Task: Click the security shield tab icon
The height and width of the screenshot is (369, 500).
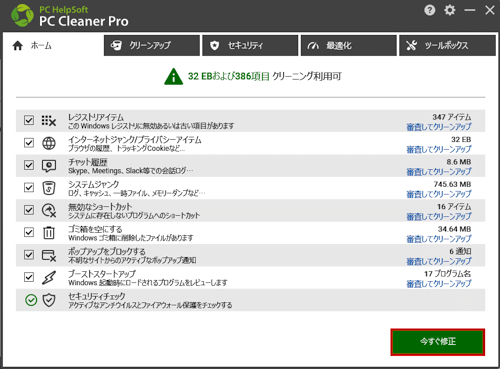Action: coord(215,45)
